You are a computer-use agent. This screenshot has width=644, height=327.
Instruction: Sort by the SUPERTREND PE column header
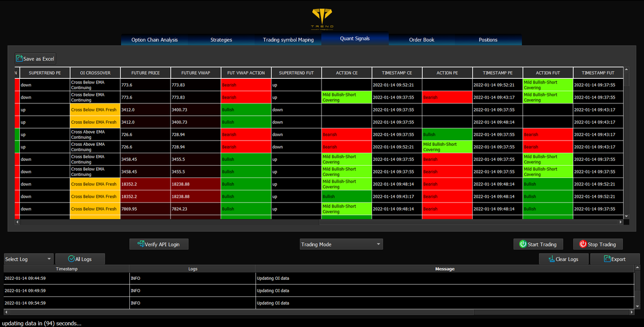(45, 73)
